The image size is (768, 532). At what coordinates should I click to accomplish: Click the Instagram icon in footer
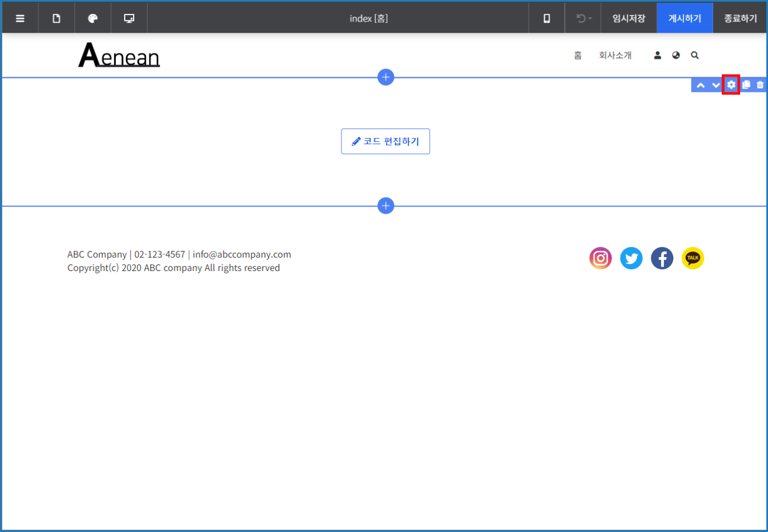coord(600,258)
